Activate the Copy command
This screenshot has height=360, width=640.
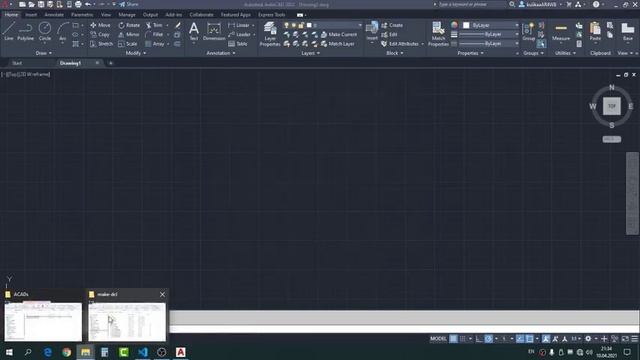[100, 34]
